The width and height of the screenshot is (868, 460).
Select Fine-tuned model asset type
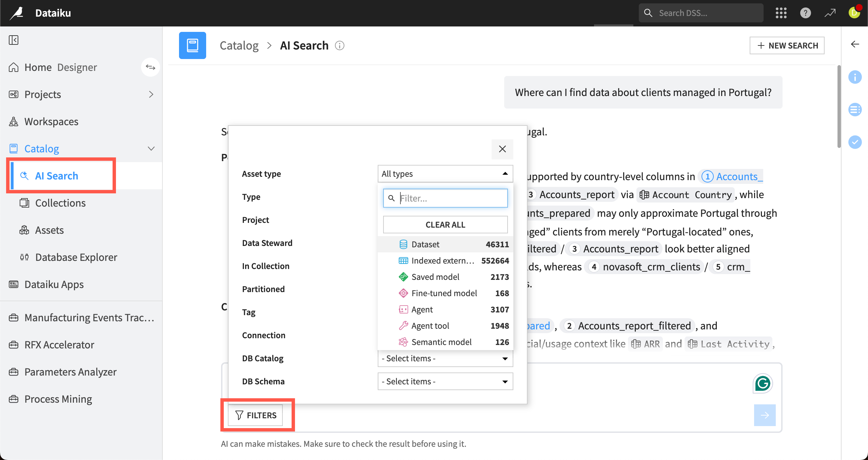pos(445,293)
